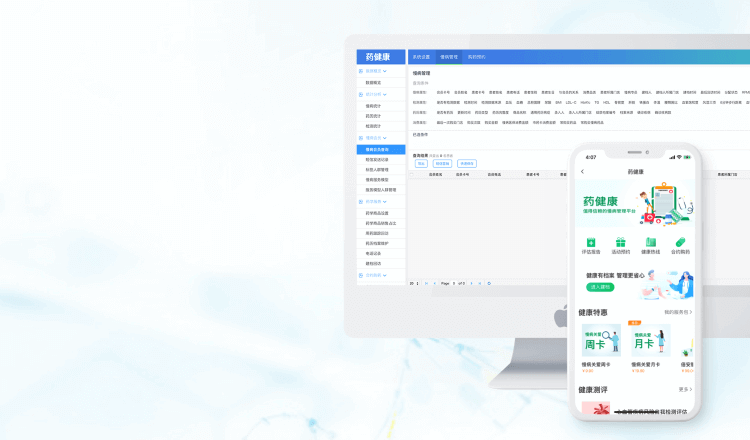The image size is (750, 440).
Task: Select 慢病会员查询 in the sidebar
Action: pos(380,149)
